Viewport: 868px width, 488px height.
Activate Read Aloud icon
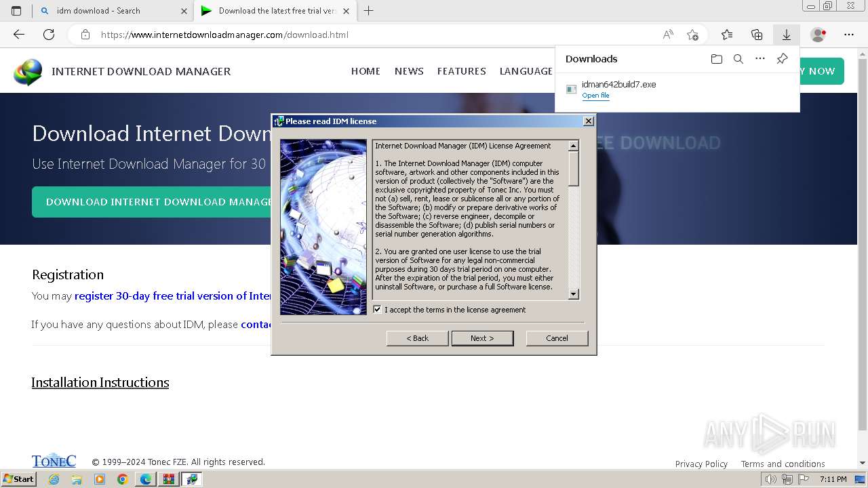[x=668, y=35]
